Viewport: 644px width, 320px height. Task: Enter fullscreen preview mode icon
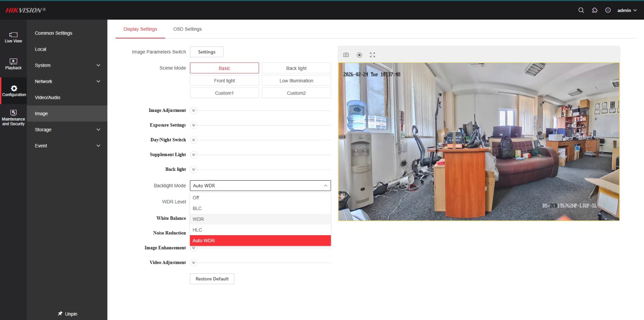(x=372, y=55)
